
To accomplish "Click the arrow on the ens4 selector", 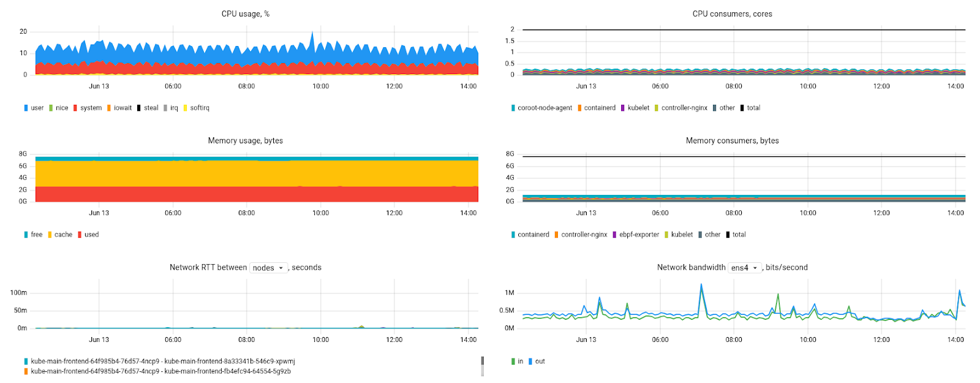I will tap(755, 268).
